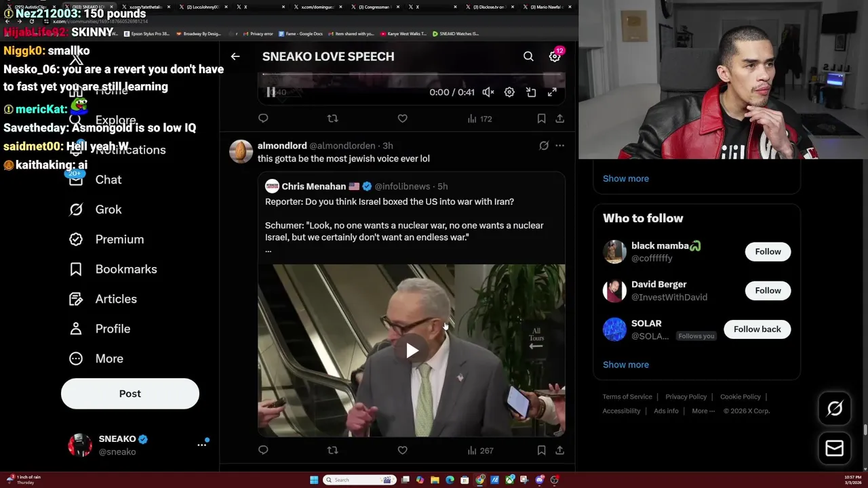868x488 pixels.
Task: Open search in the community header
Action: [528, 56]
